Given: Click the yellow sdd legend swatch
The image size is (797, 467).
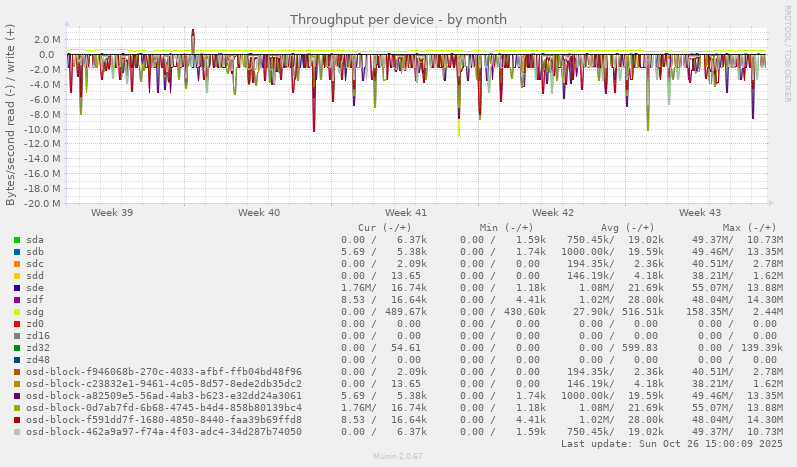Looking at the screenshot, I should click(x=17, y=276).
